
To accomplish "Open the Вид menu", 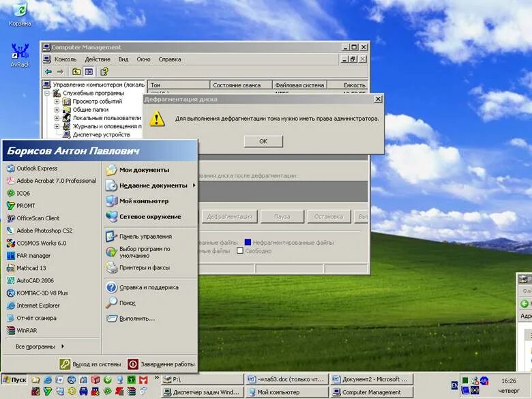I will click(x=123, y=59).
